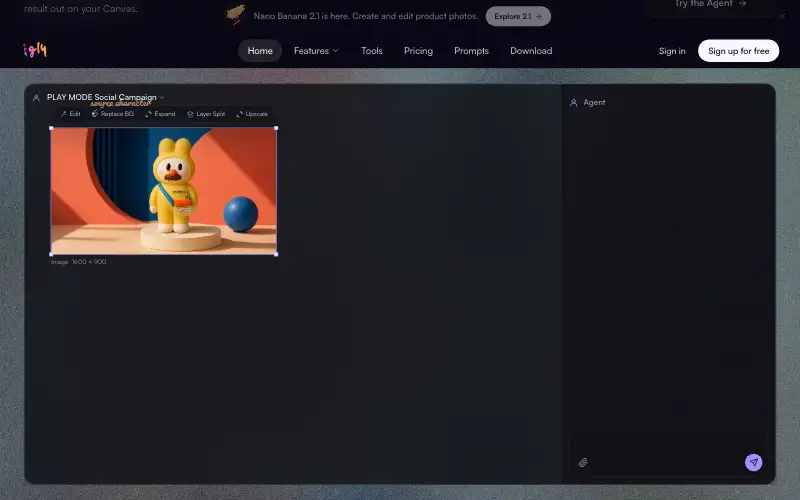
Task: Select the Edit wand tool
Action: click(70, 114)
